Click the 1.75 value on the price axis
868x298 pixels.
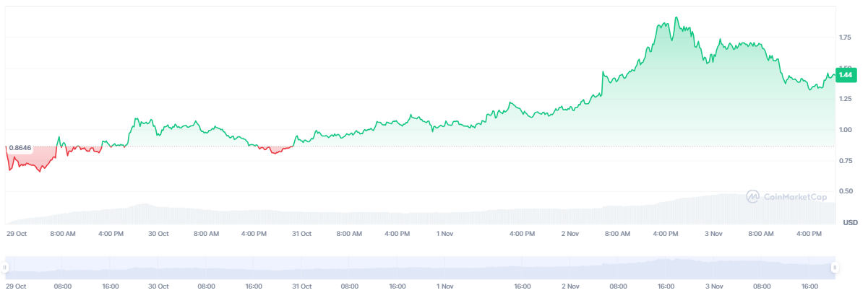click(846, 38)
